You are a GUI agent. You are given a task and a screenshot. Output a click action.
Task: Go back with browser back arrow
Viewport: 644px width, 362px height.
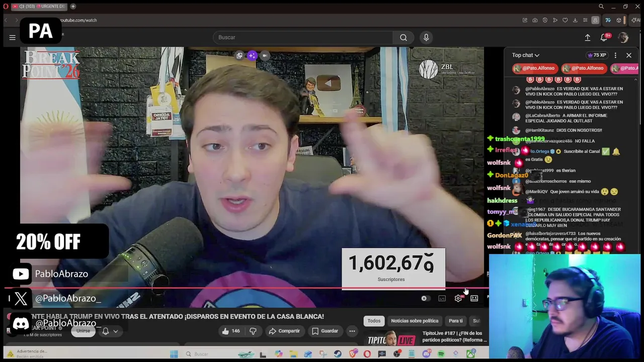click(x=6, y=20)
